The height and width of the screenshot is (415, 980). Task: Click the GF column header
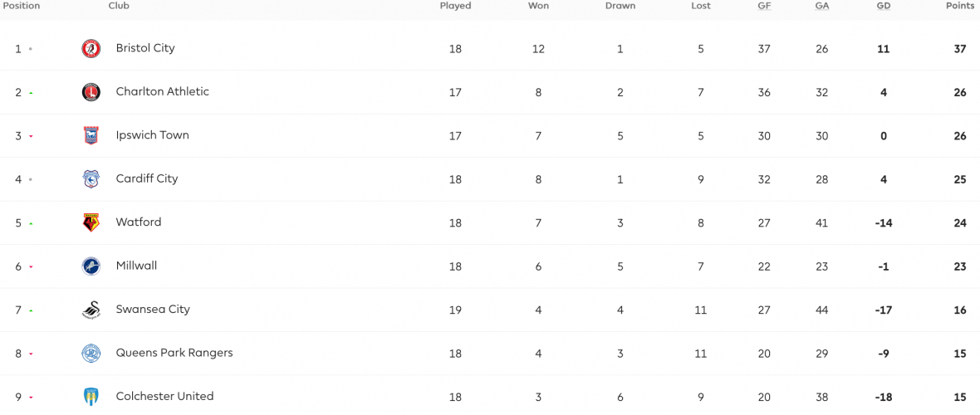pyautogui.click(x=764, y=6)
